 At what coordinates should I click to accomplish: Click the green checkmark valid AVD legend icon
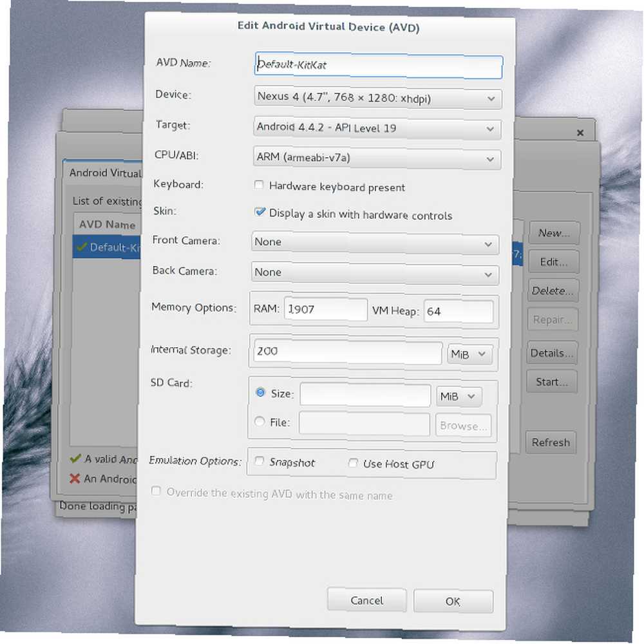pyautogui.click(x=75, y=459)
